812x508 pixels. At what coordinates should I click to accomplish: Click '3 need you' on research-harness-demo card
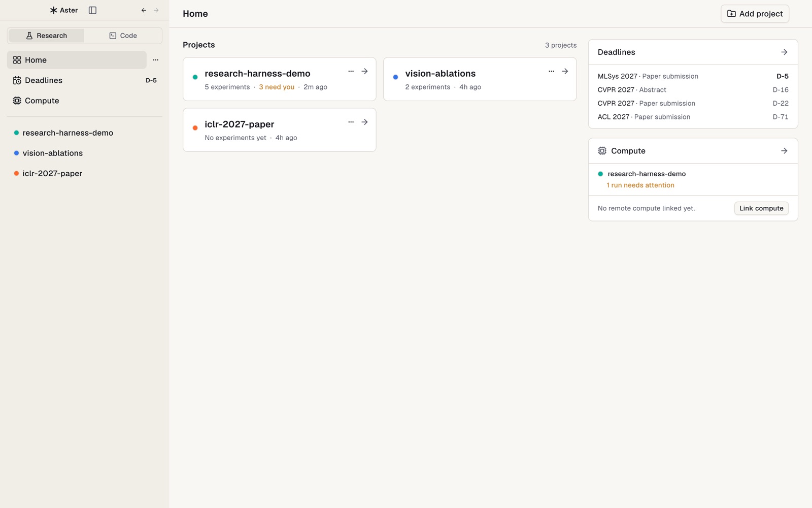click(x=277, y=87)
